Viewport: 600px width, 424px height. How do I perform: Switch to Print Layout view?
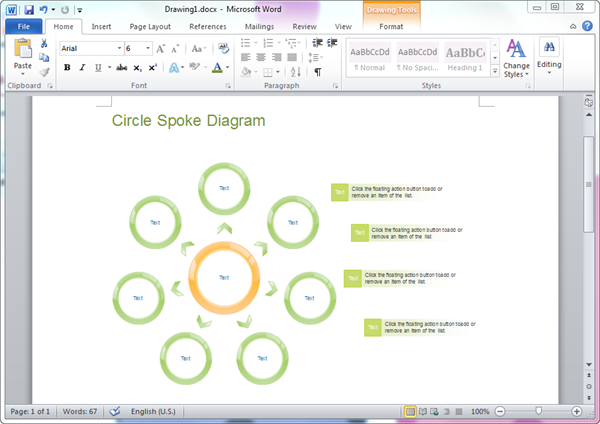pyautogui.click(x=410, y=411)
